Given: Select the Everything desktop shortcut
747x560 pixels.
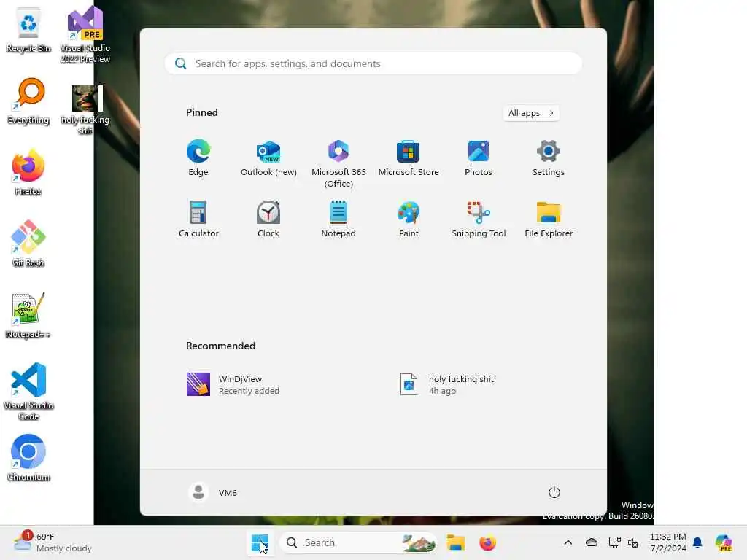Looking at the screenshot, I should click(x=28, y=101).
